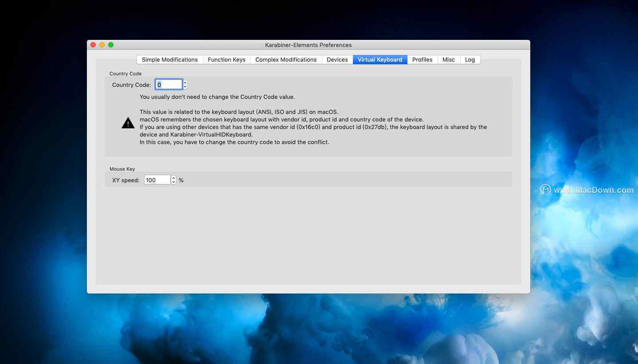
Task: Click the Karabiner-Elements Preferences title bar
Action: coord(308,45)
